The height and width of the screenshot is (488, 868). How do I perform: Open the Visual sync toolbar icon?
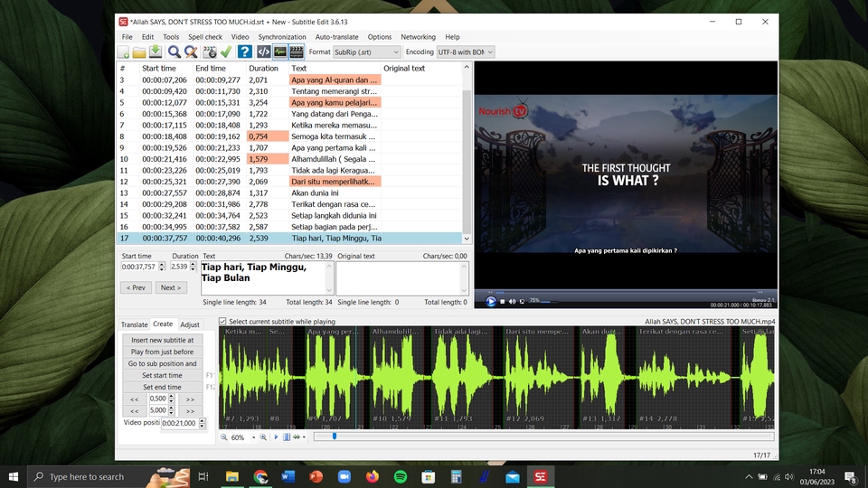(x=210, y=52)
